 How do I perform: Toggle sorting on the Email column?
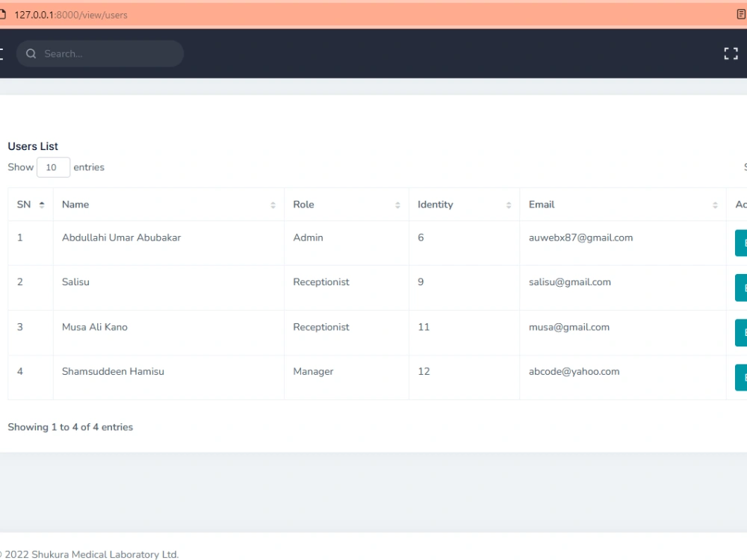pyautogui.click(x=714, y=204)
